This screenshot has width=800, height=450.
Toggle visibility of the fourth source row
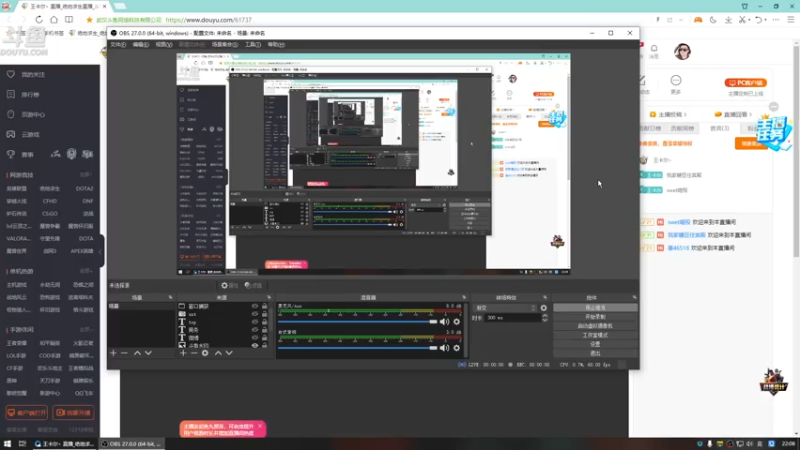point(255,330)
